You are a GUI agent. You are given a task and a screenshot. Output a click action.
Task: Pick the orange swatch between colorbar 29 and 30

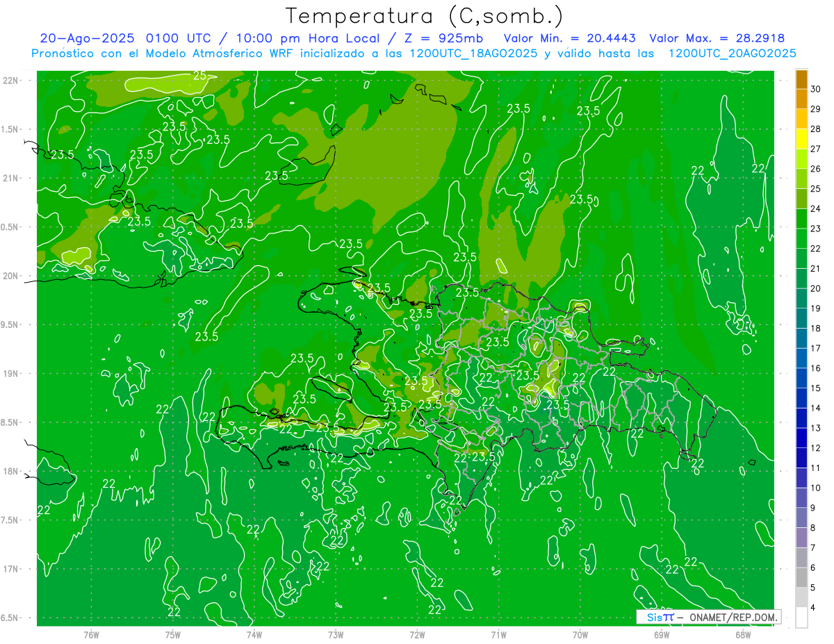(x=801, y=99)
